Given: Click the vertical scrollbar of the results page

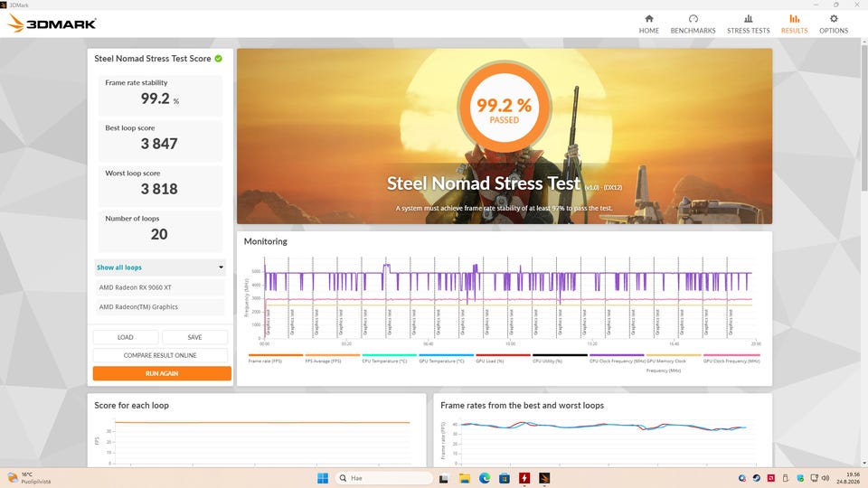Looking at the screenshot, I should coord(864,119).
